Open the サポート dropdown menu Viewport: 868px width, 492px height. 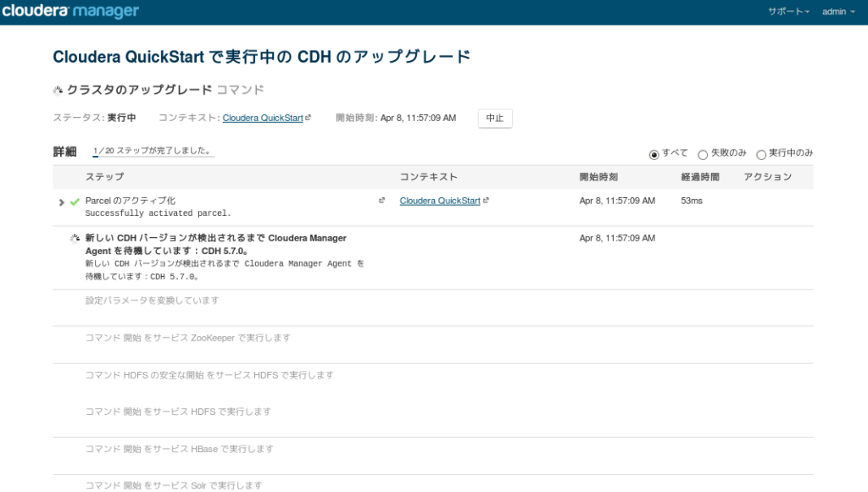(788, 12)
